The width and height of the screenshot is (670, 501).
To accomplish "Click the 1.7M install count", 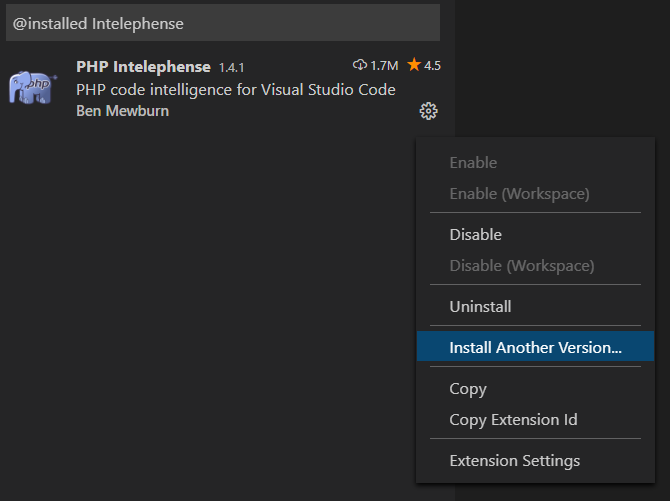I will (384, 65).
